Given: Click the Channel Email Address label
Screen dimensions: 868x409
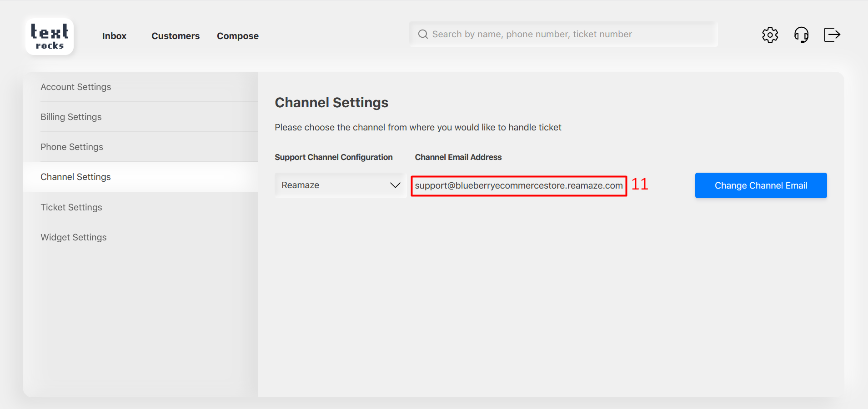Looking at the screenshot, I should (458, 157).
